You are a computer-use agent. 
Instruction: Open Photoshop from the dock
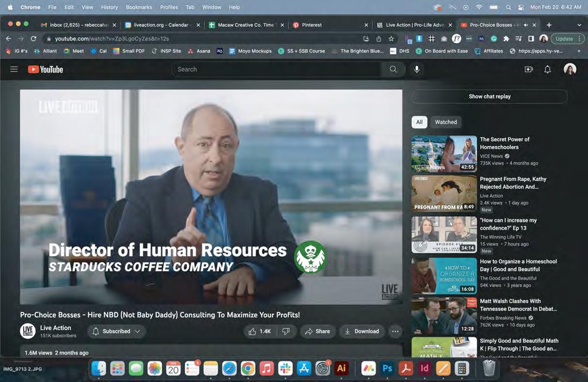pyautogui.click(x=387, y=368)
